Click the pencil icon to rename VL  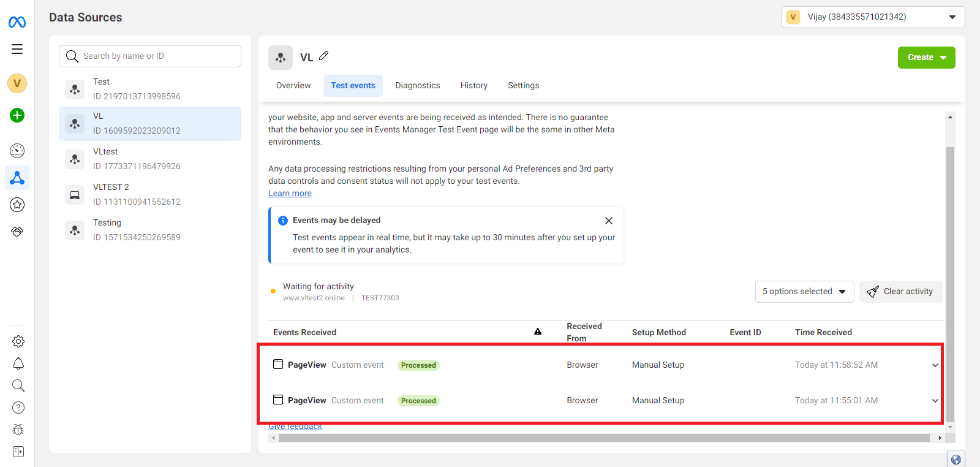tap(324, 56)
